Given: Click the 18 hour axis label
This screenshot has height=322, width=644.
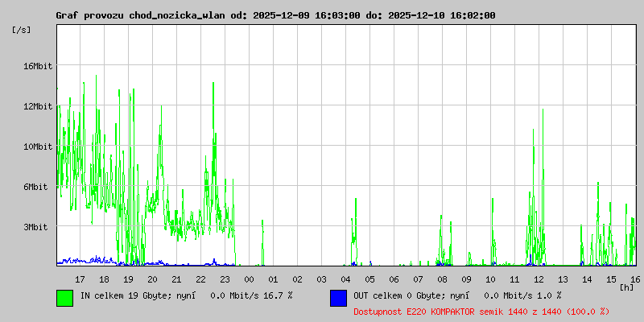Looking at the screenshot, I should click(105, 279).
